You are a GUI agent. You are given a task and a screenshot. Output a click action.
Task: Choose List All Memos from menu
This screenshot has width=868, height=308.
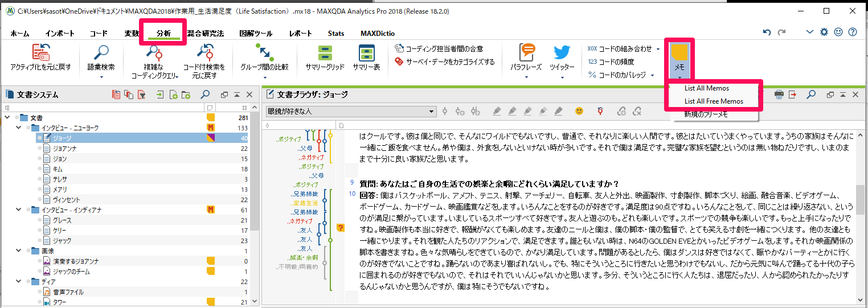click(706, 88)
